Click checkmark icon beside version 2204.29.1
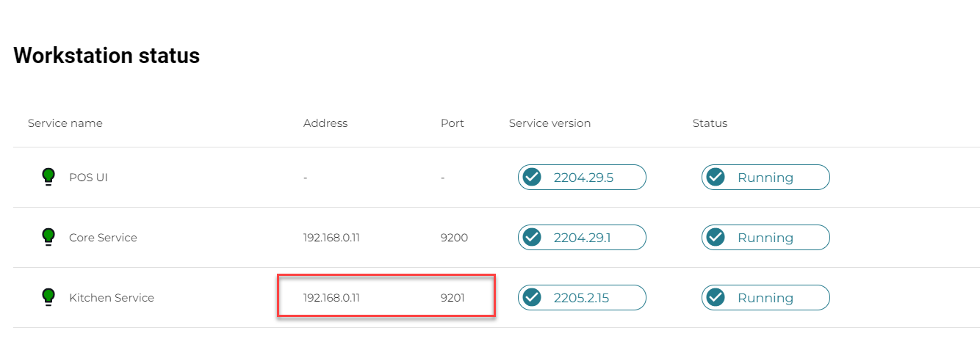Viewport: 980px width, 361px height. (x=532, y=238)
